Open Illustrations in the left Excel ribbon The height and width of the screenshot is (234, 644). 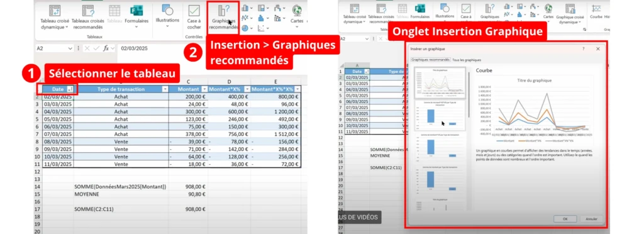pos(167,16)
